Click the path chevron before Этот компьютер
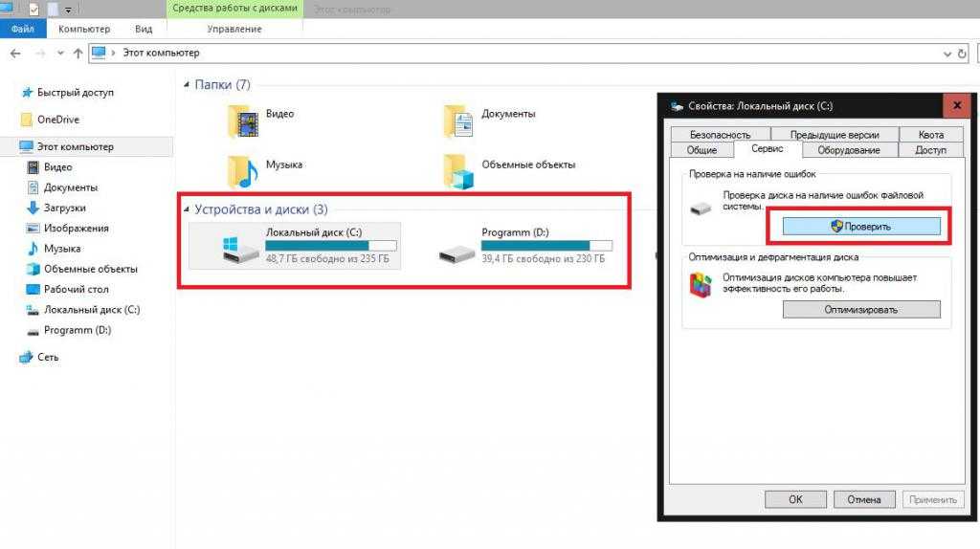980x549 pixels. pyautogui.click(x=113, y=54)
